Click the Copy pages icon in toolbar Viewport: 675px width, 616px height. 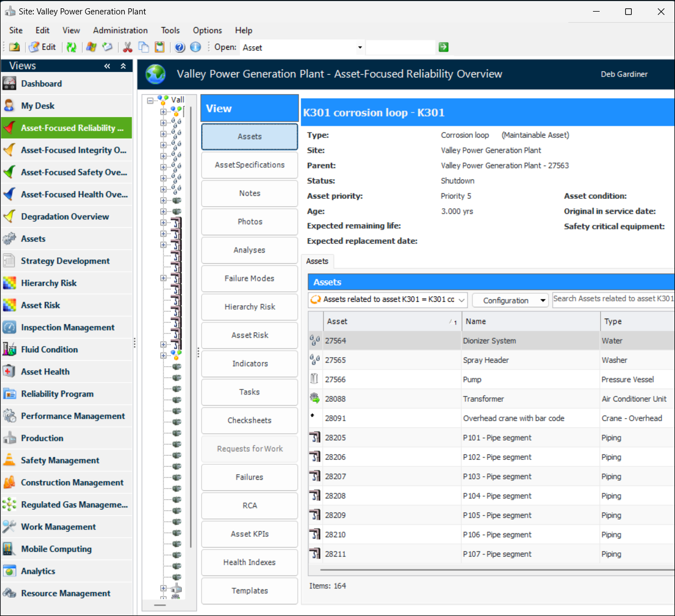[144, 47]
